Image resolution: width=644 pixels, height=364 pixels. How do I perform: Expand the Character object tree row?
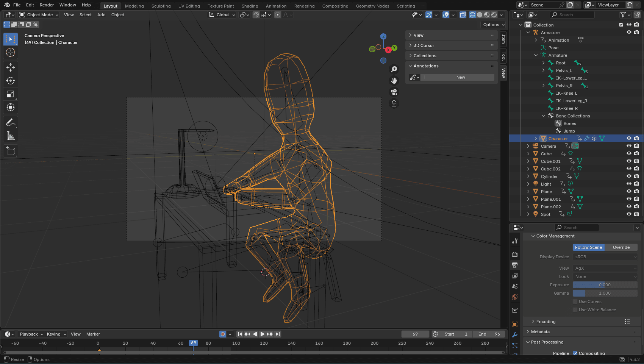tap(536, 139)
